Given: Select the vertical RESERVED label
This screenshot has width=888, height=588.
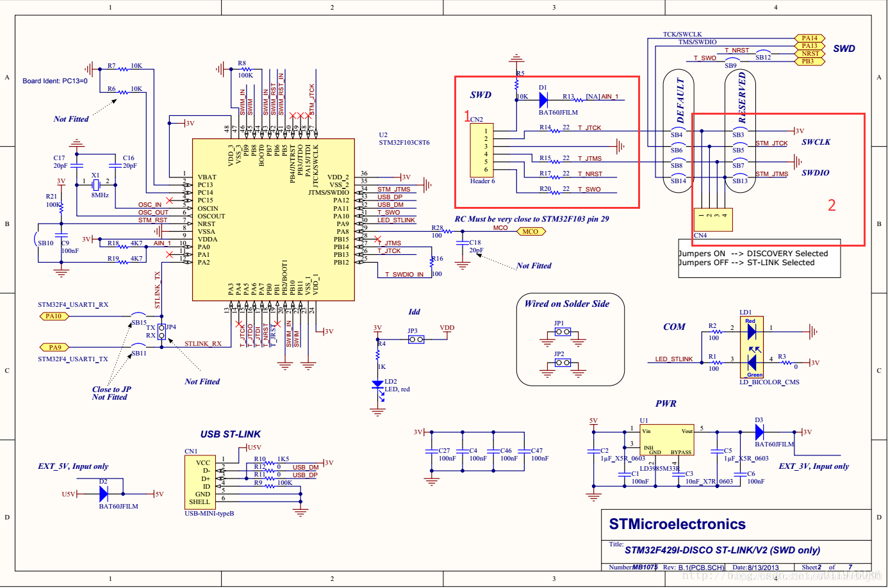Looking at the screenshot, I should (x=742, y=97).
